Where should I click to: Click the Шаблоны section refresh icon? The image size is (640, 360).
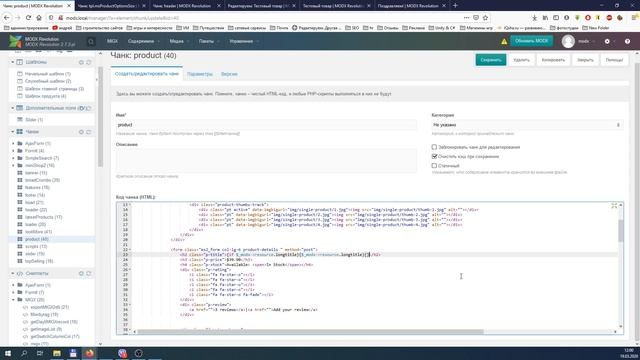pos(89,62)
